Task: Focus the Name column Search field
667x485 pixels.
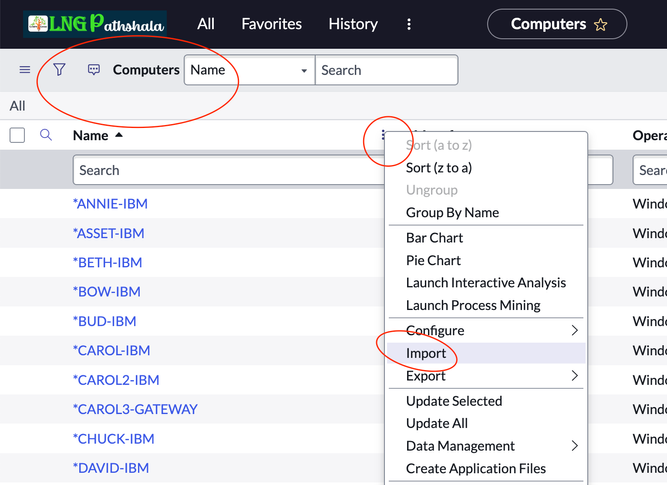Action: pyautogui.click(x=229, y=170)
